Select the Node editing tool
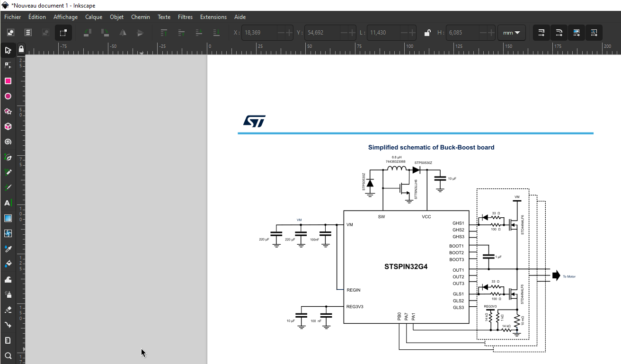This screenshot has height=364, width=621. tap(8, 66)
